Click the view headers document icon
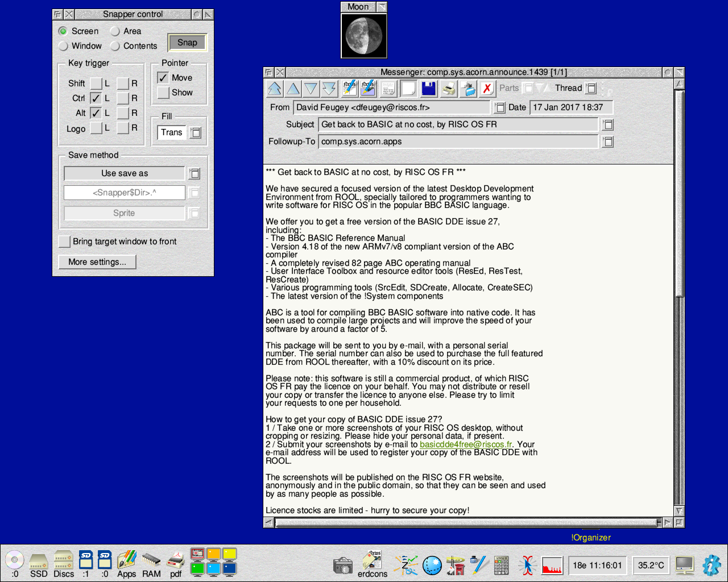This screenshot has width=728, height=582. (388, 88)
